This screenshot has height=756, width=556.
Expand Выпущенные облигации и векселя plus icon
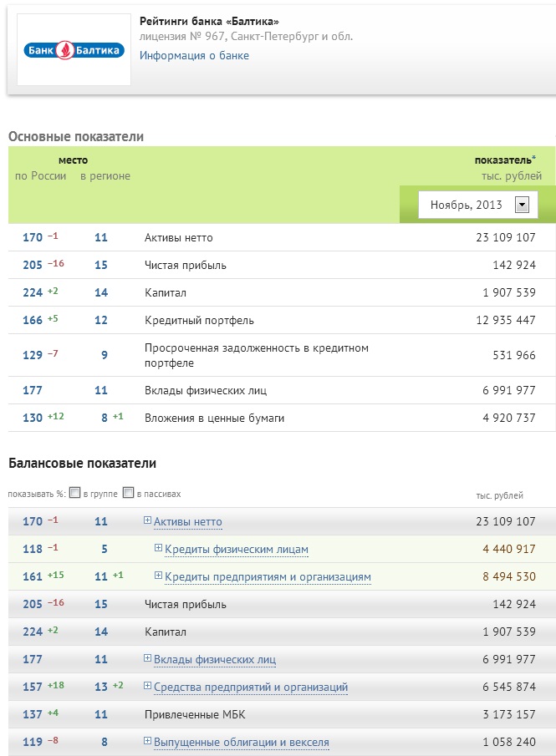[147, 741]
